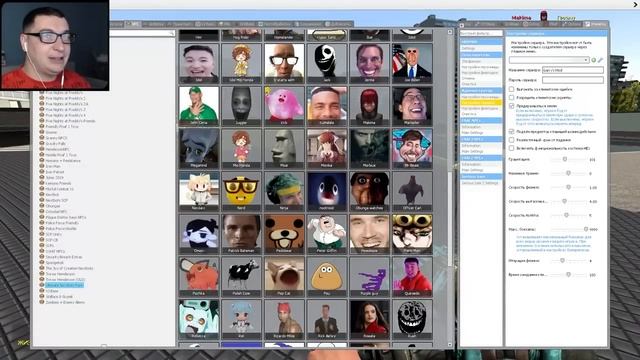Open the server settings preset dropdown

click(x=549, y=60)
